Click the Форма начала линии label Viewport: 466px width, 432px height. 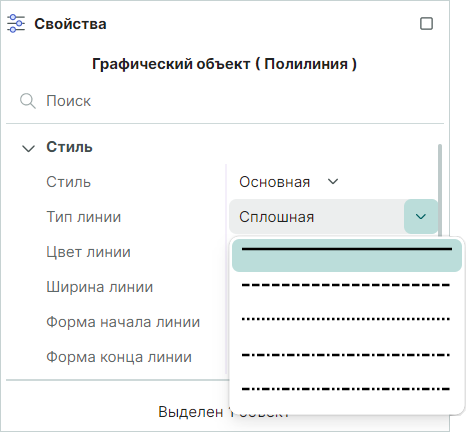click(123, 322)
